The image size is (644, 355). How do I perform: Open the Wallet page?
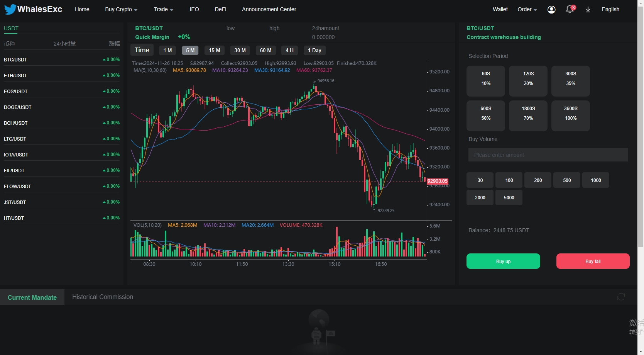(500, 9)
